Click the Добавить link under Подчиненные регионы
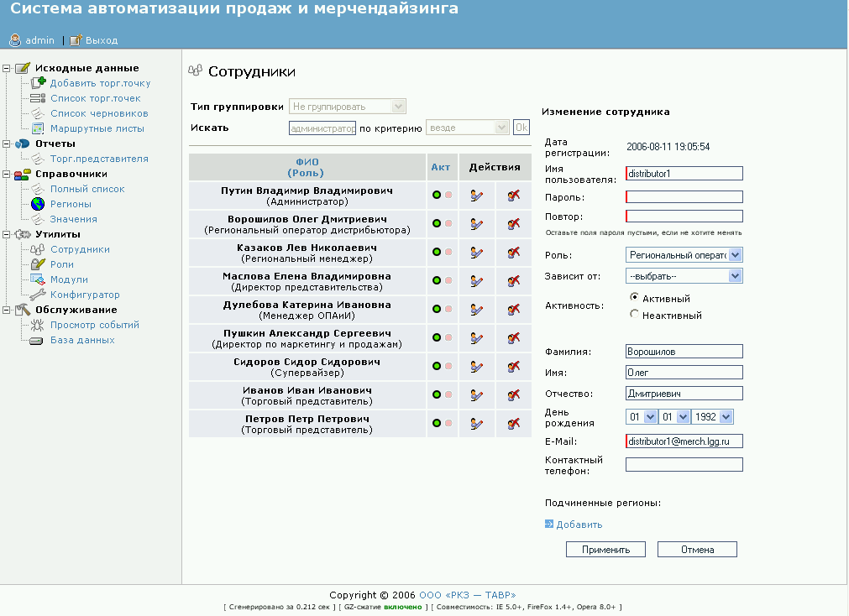This screenshot has height=616, width=849. [579, 525]
